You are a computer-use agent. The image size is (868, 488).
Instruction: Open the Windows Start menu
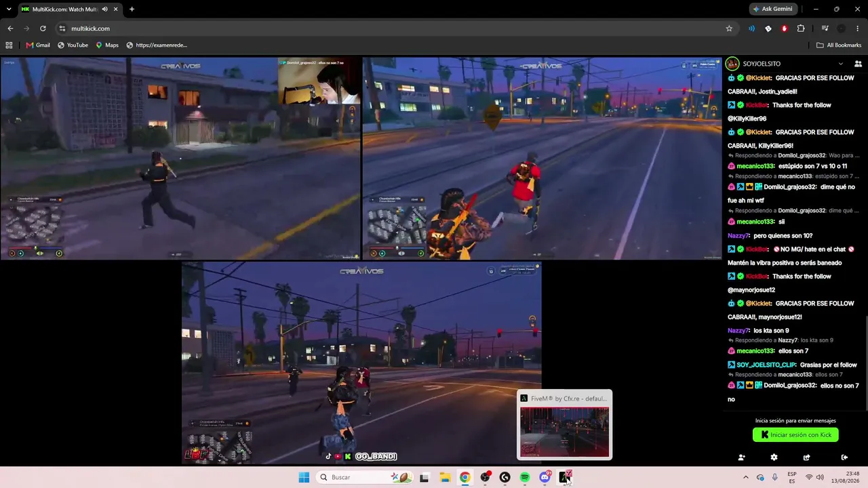tap(304, 477)
